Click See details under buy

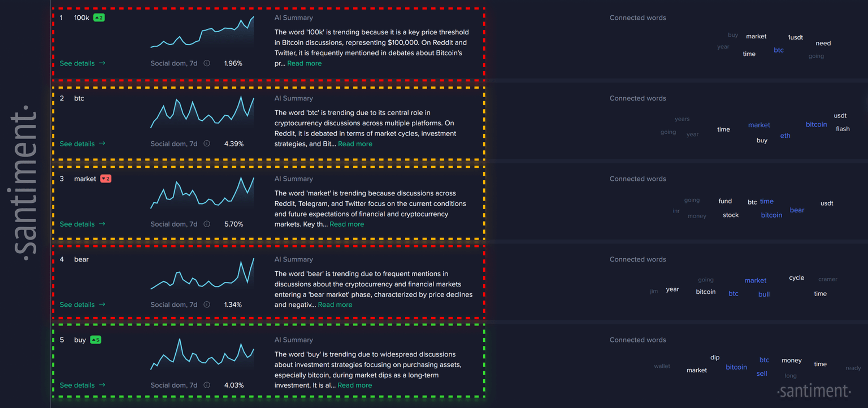(x=83, y=385)
